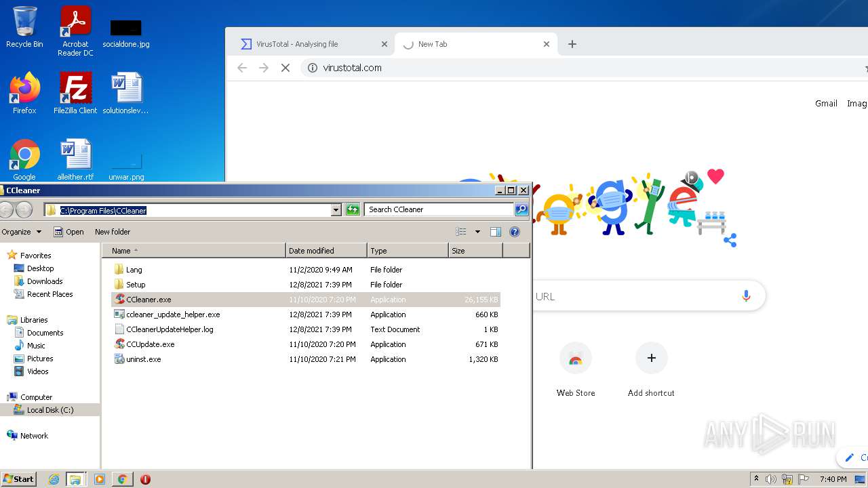Launch Firefox from the desktop

click(x=24, y=93)
